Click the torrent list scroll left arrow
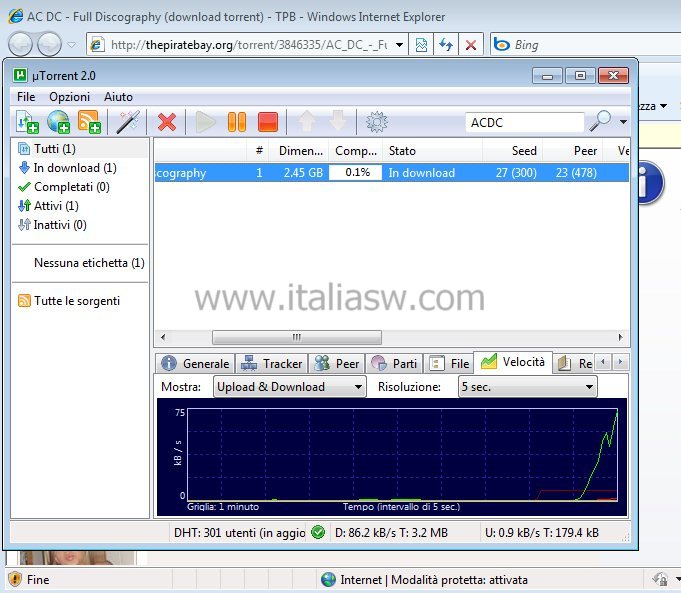The image size is (681, 593). (163, 337)
